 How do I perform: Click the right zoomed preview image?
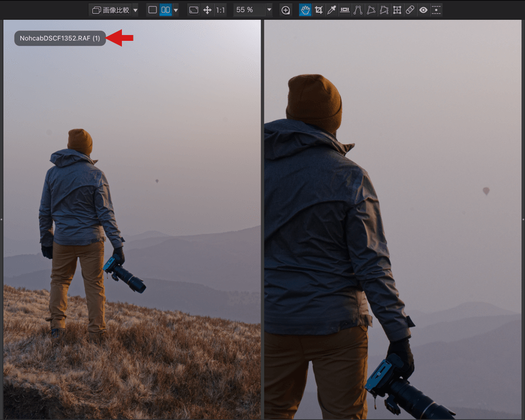[x=393, y=219]
